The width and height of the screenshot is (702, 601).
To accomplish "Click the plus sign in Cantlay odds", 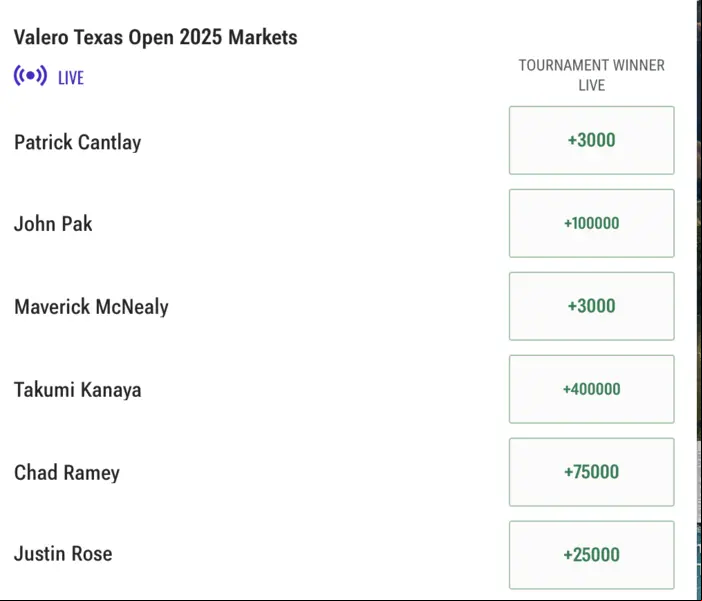I will pyautogui.click(x=572, y=140).
